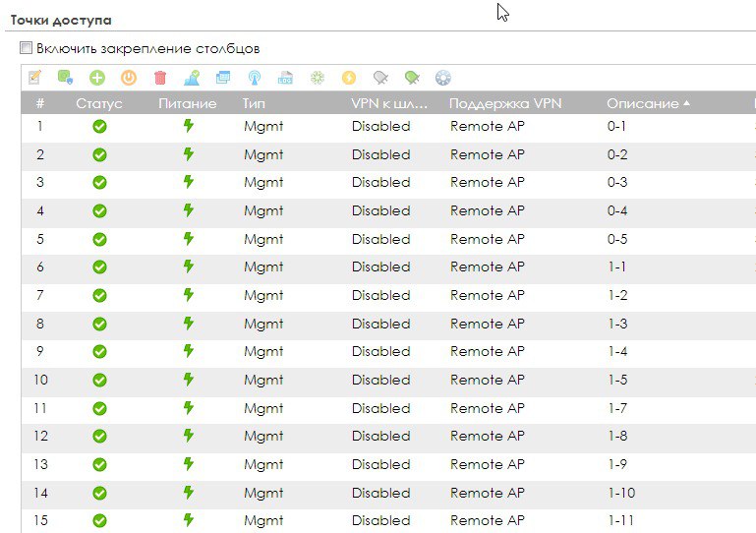Screen dimensions: 756x533
Task: Click the green status checkmark in row 13
Action: [x=100, y=464]
